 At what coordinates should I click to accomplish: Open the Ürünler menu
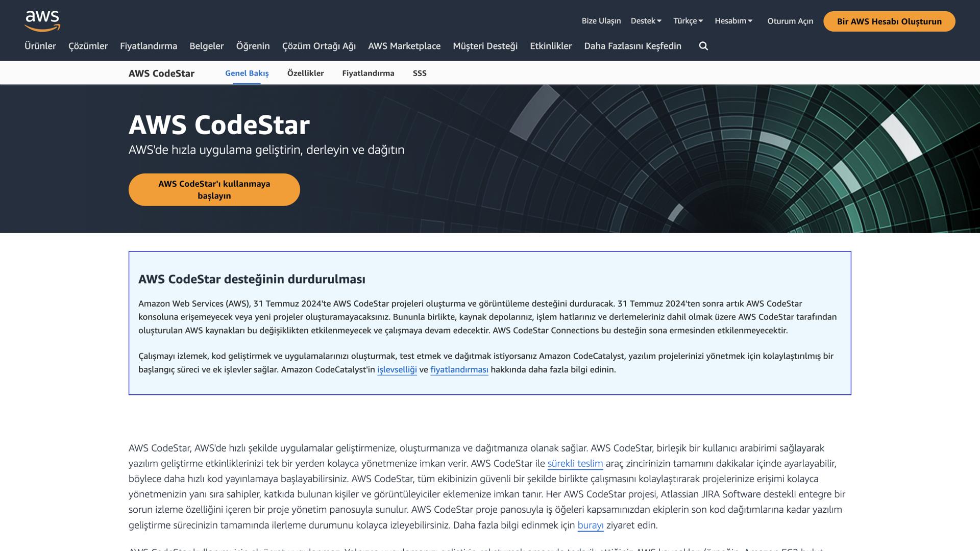point(40,46)
